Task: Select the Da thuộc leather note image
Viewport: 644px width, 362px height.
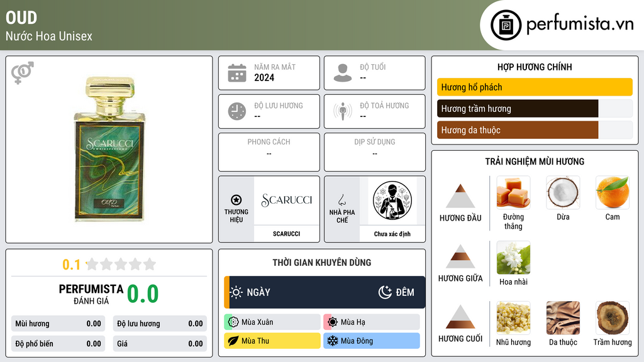Action: click(563, 318)
